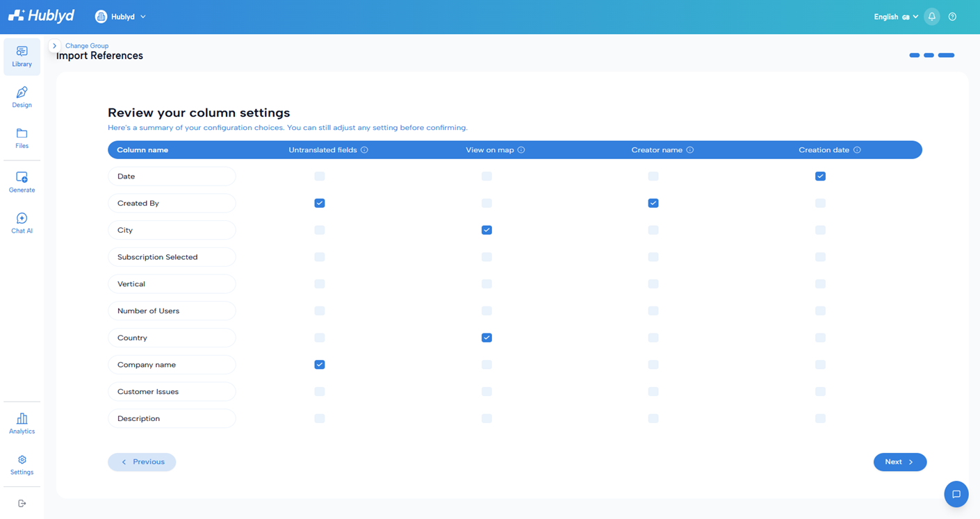Open the Library sidebar section
980x519 pixels.
point(22,56)
